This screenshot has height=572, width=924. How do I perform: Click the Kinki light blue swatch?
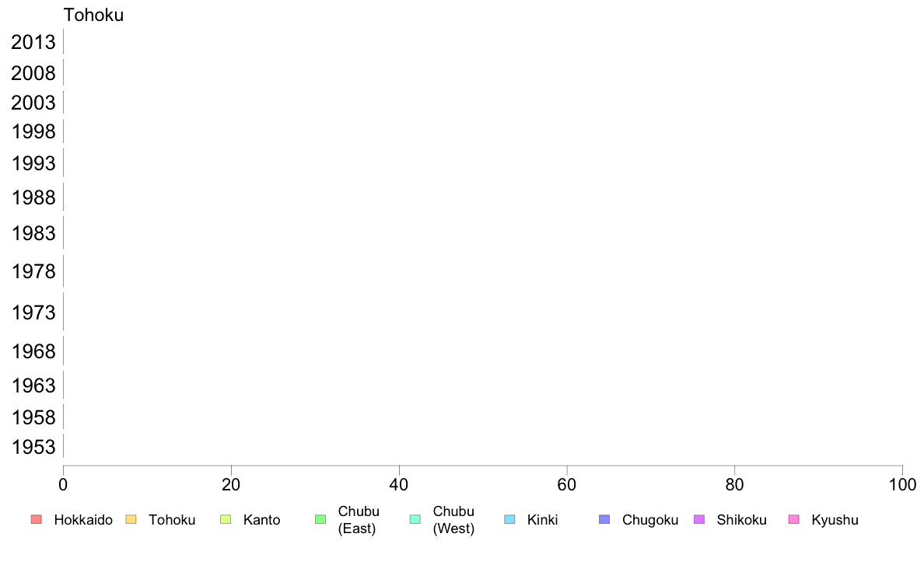coord(509,519)
